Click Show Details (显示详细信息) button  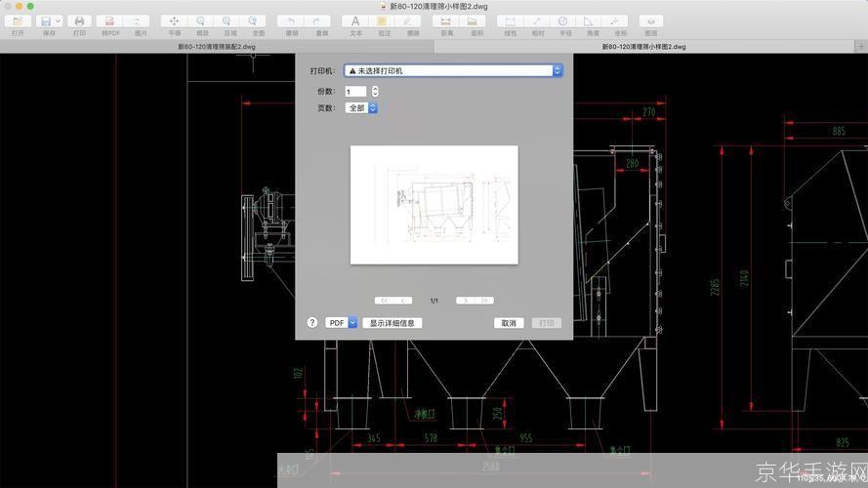[392, 323]
